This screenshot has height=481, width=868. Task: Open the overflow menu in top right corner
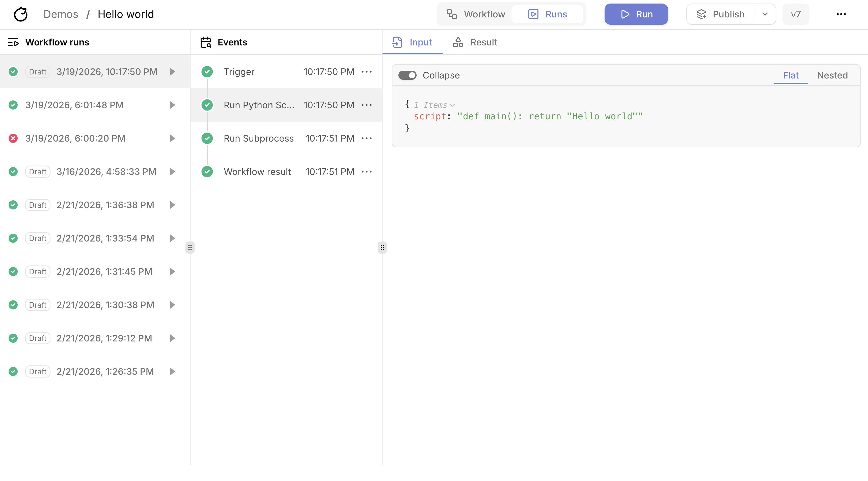point(842,14)
